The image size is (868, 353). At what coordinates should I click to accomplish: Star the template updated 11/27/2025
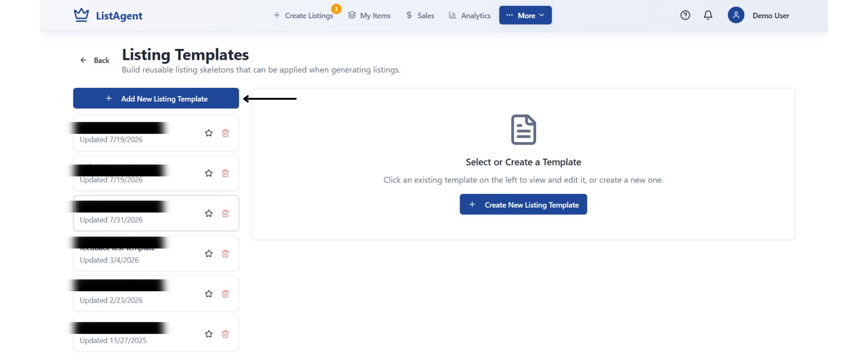(209, 334)
